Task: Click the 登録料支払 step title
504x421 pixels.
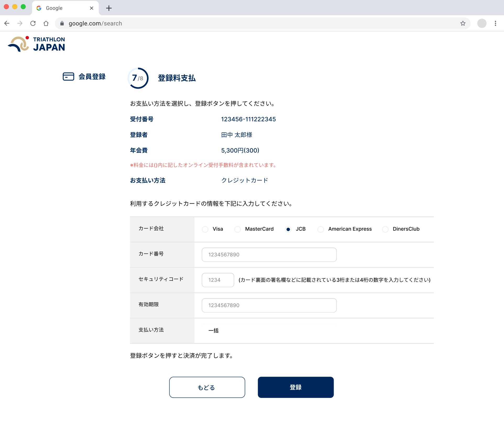Action: (177, 78)
